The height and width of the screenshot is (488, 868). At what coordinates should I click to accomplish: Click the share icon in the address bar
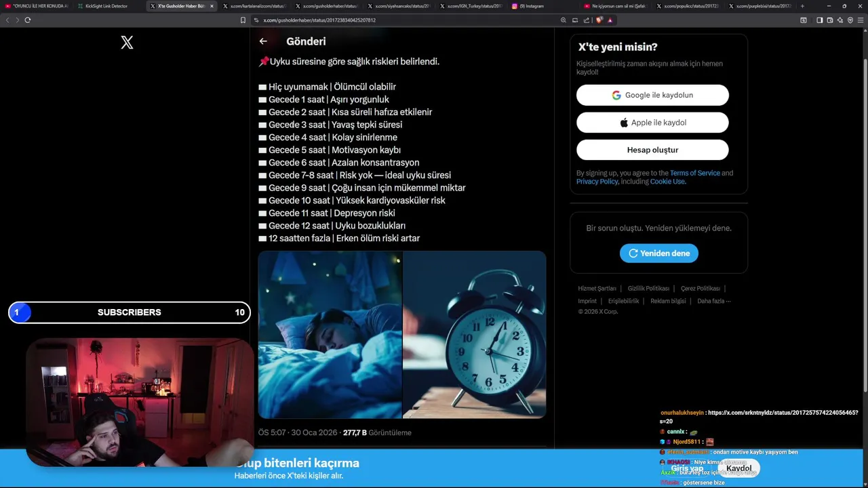587,20
